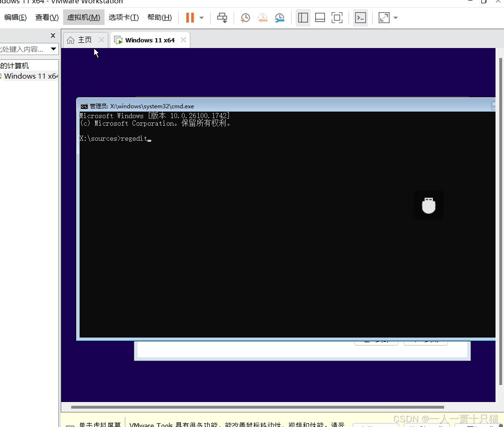504x427 pixels.
Task: Toggle the thumbnail bar view
Action: click(320, 18)
